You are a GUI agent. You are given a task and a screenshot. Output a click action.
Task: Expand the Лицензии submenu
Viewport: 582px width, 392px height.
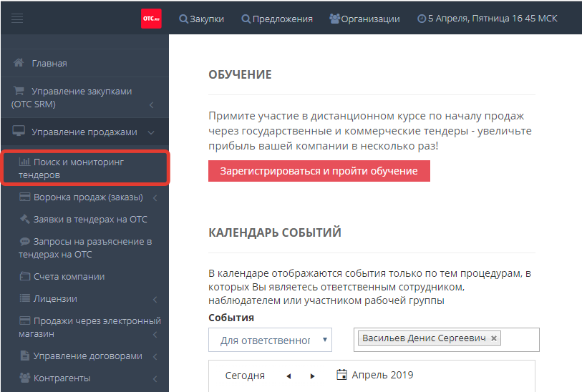coord(155,300)
